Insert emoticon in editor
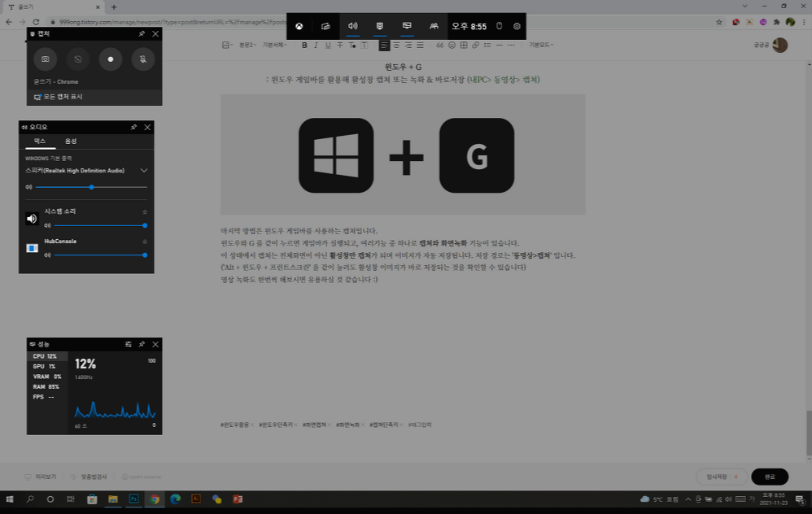 [452, 45]
